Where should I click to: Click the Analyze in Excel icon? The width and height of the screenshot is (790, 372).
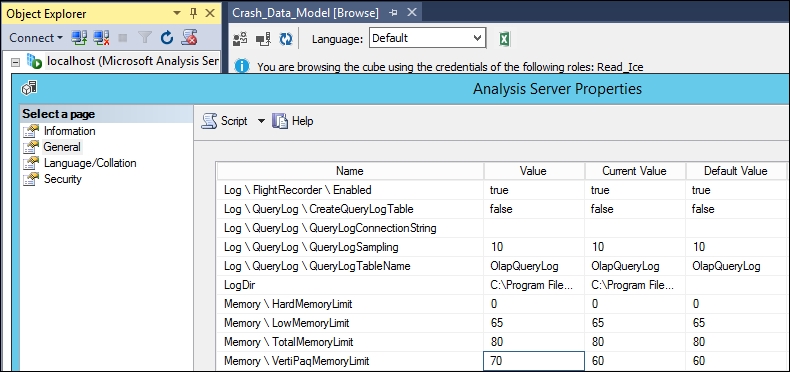pyautogui.click(x=505, y=38)
